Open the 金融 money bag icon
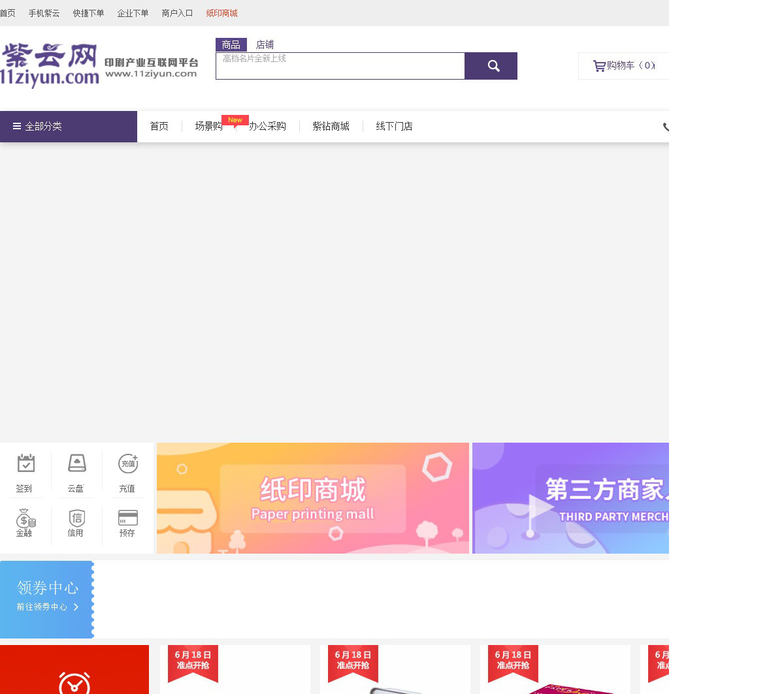Image resolution: width=784 pixels, height=694 pixels. pos(25,519)
